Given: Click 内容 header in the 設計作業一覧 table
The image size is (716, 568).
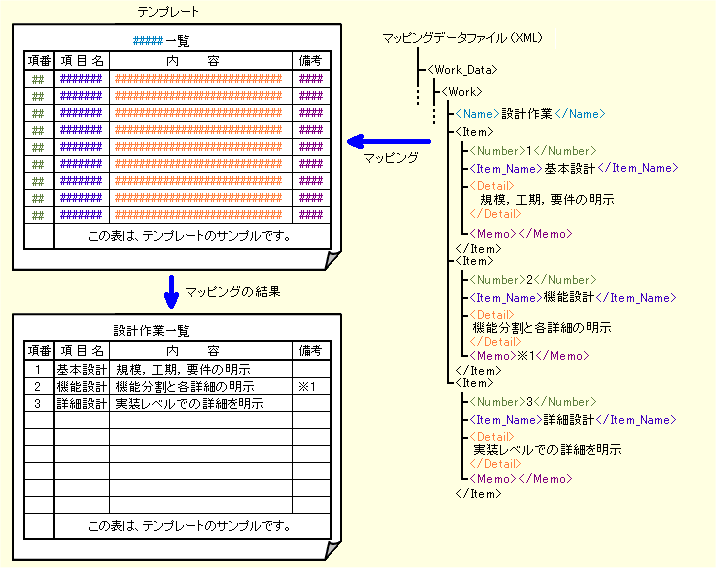Looking at the screenshot, I should tap(201, 351).
